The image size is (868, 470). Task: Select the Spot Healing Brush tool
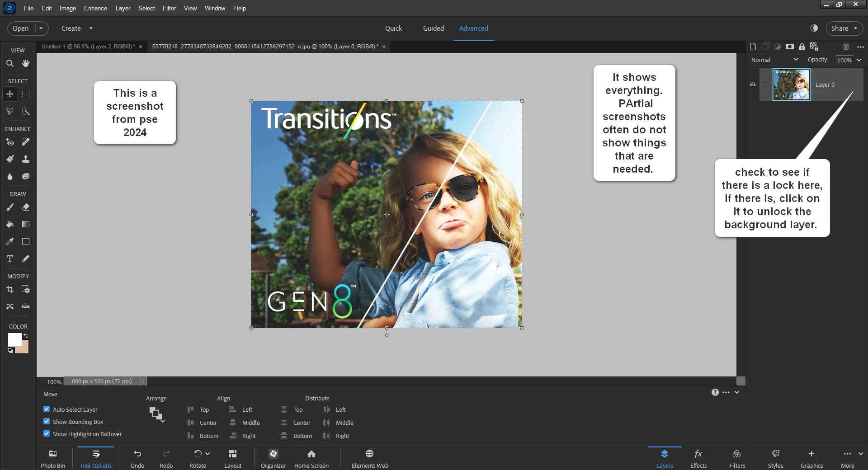[x=26, y=142]
